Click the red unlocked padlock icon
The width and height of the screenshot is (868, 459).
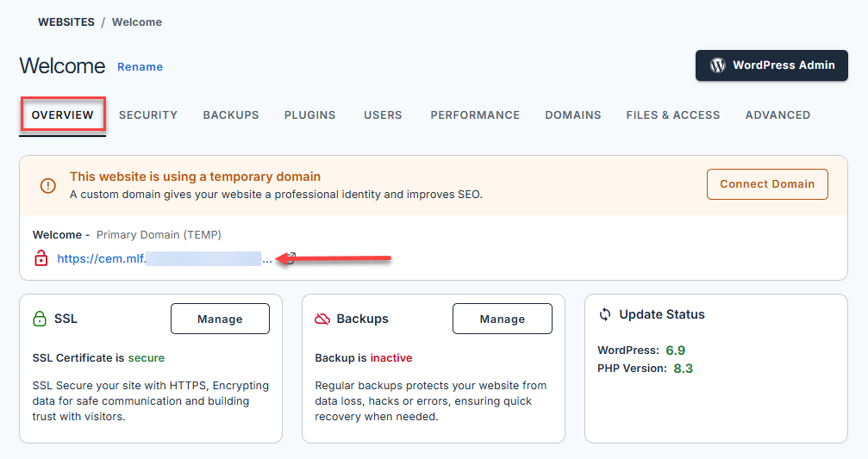[x=41, y=258]
